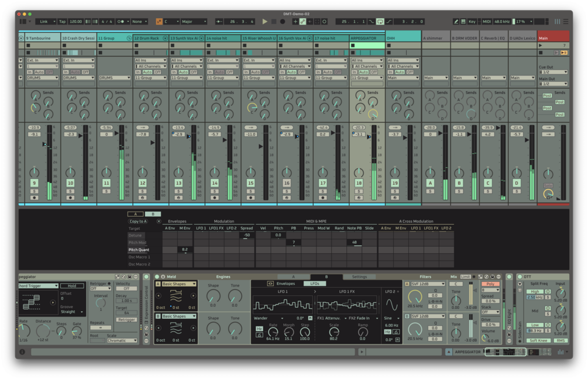Viewport: 588px width, 379px height.
Task: Click the Follow playback arrow icon
Action: tap(220, 22)
